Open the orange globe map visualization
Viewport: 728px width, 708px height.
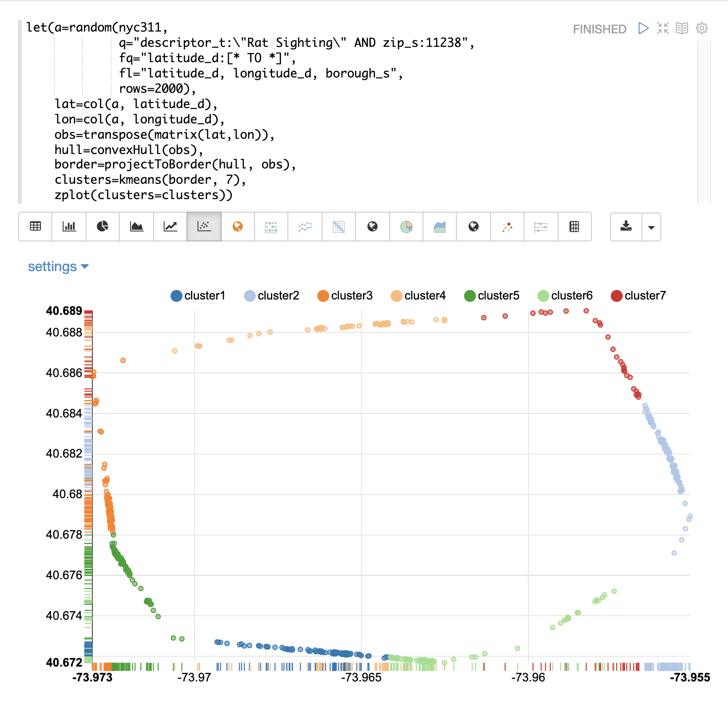(238, 227)
